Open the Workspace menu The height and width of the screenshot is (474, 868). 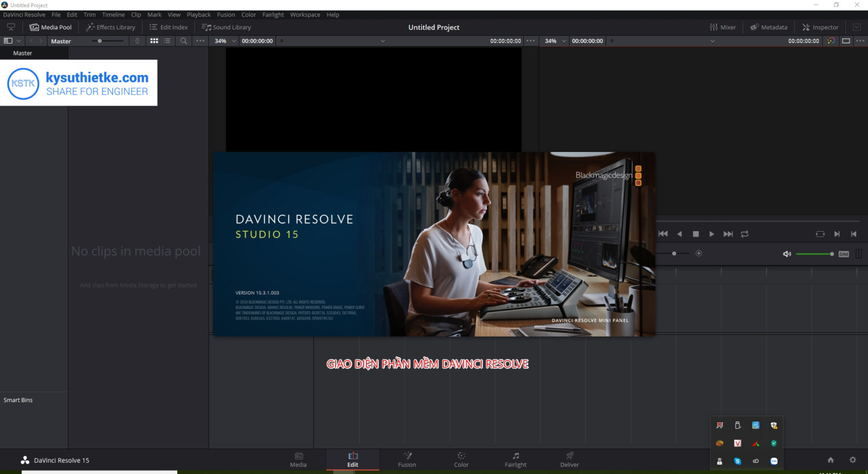point(305,15)
